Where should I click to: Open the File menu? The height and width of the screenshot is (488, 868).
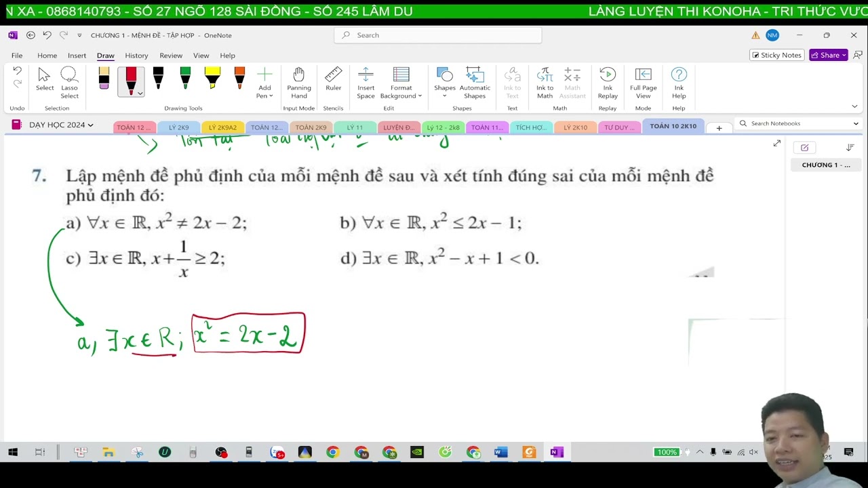pyautogui.click(x=17, y=56)
